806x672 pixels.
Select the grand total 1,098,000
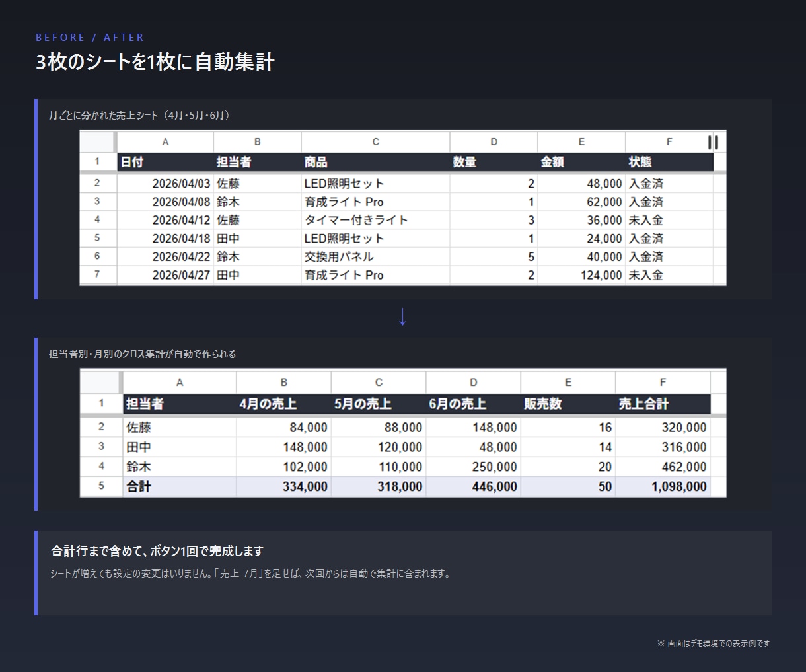[x=663, y=486]
